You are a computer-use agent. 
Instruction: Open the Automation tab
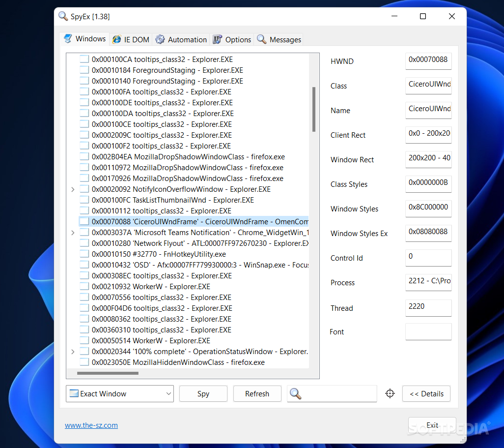coord(181,39)
